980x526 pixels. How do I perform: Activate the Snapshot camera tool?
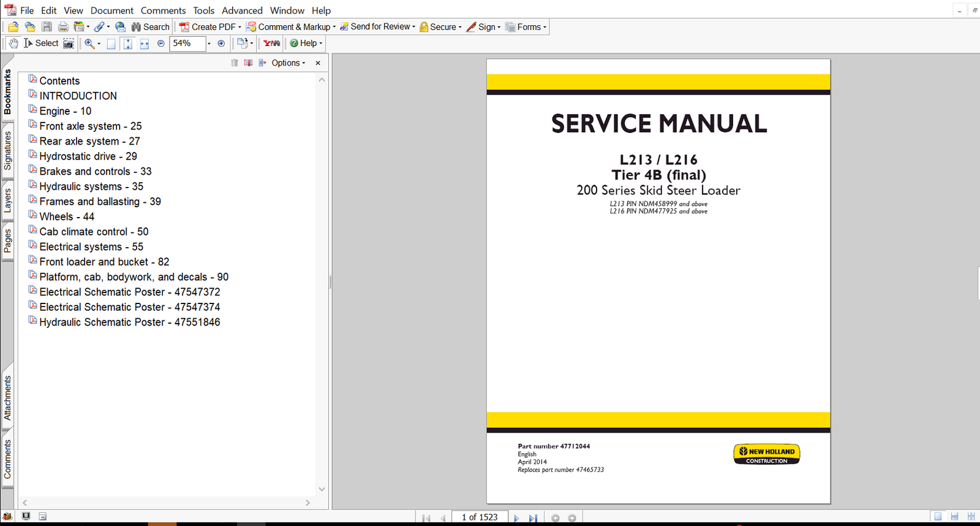pos(69,44)
